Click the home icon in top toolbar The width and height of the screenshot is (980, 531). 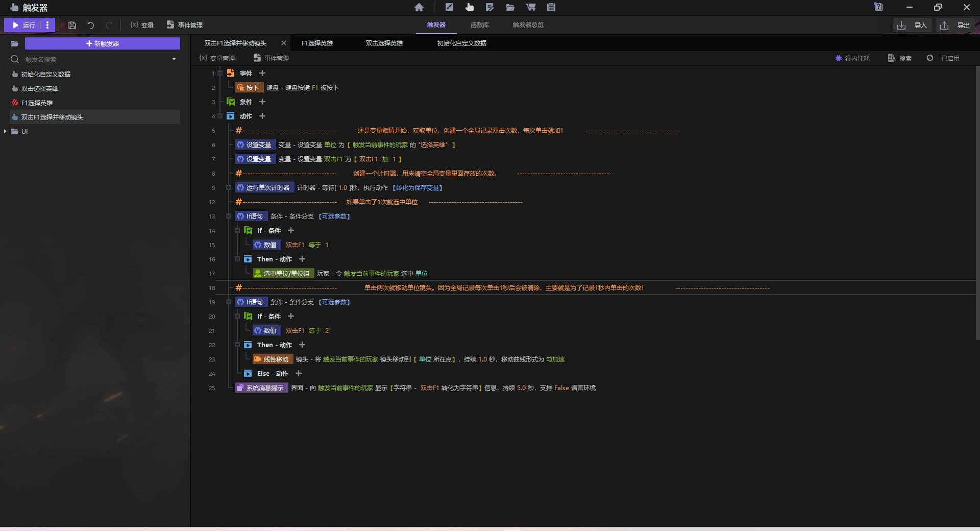pyautogui.click(x=419, y=7)
